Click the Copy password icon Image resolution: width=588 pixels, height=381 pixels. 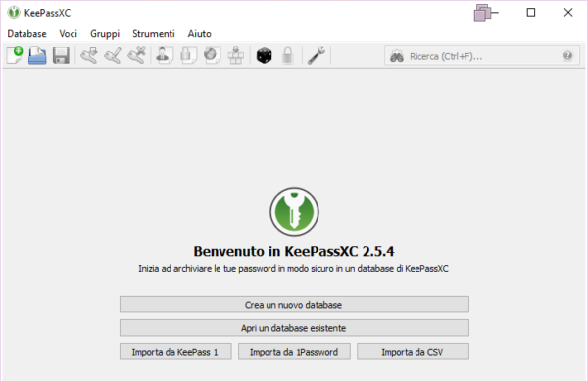click(x=188, y=56)
